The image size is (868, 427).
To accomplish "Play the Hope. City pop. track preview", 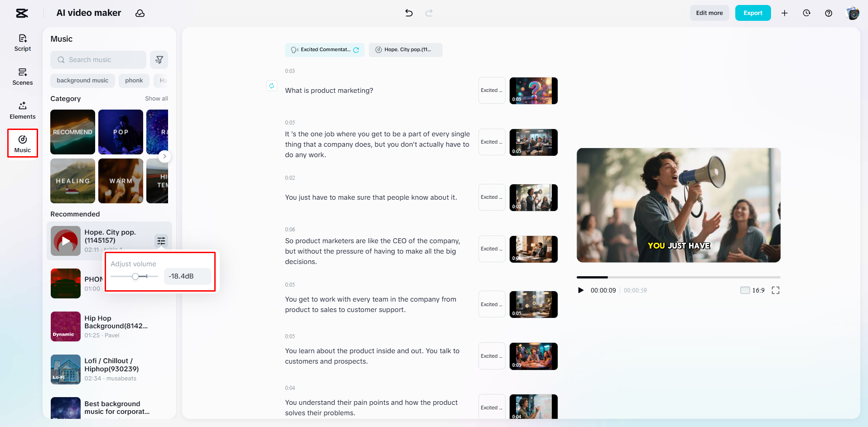I will [x=66, y=241].
